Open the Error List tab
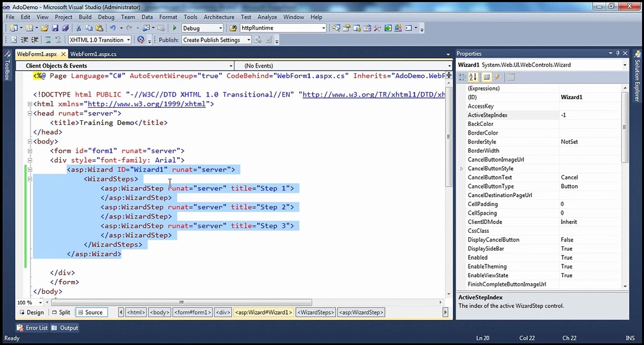 pyautogui.click(x=32, y=328)
